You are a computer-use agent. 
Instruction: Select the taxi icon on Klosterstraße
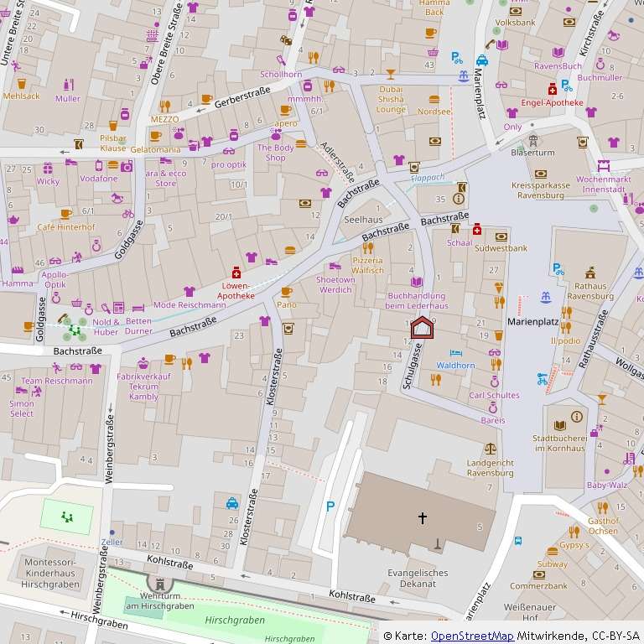point(232,503)
